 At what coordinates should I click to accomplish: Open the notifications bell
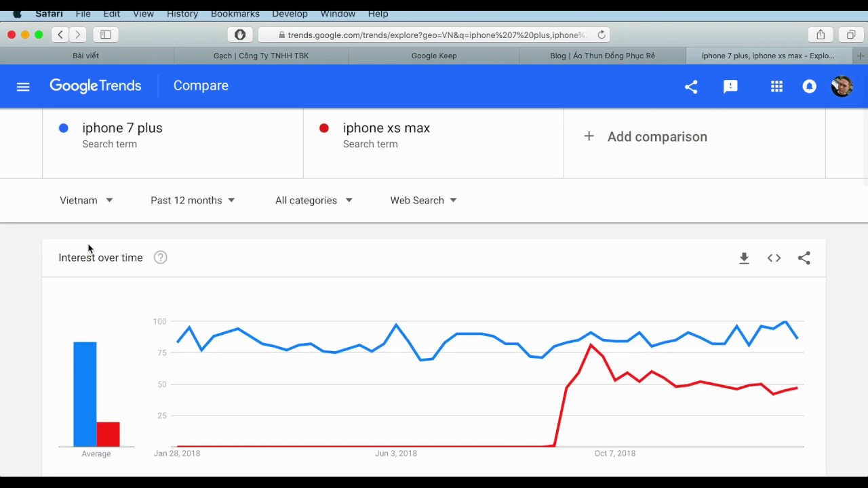[809, 87]
